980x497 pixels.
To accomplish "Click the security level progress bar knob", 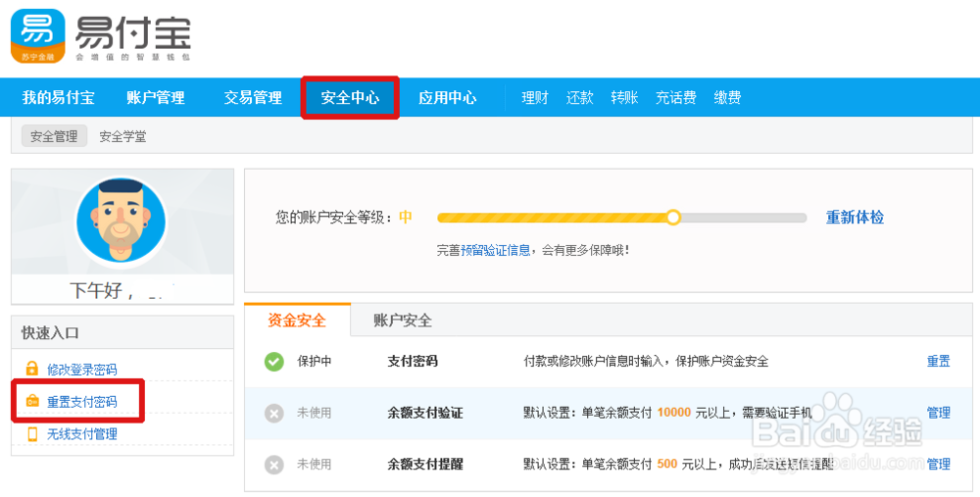I will (673, 218).
